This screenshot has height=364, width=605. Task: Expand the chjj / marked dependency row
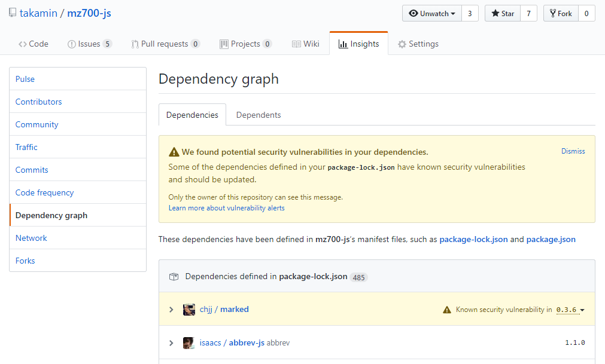coord(171,310)
